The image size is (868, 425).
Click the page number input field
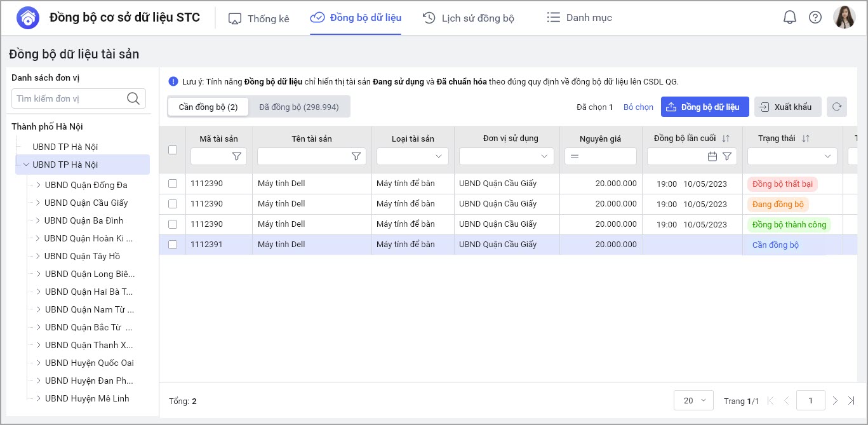coord(810,401)
